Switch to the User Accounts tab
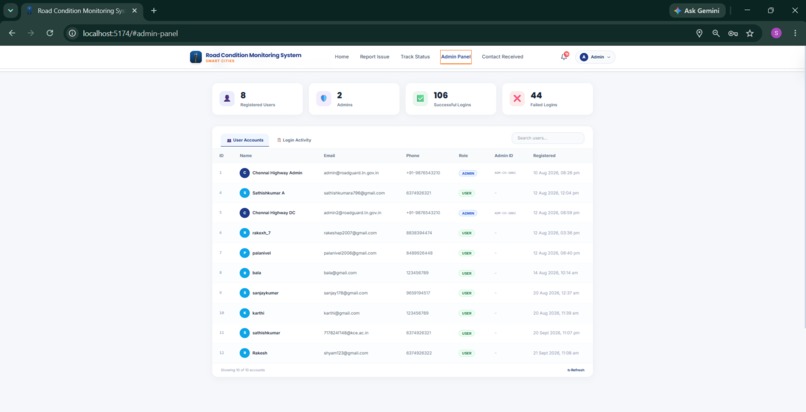This screenshot has height=412, width=806. click(245, 140)
